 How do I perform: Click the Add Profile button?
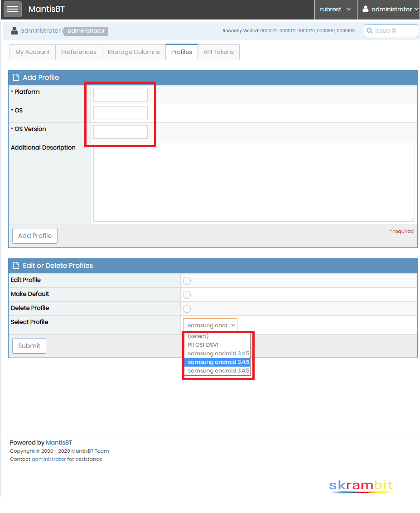click(x=35, y=236)
